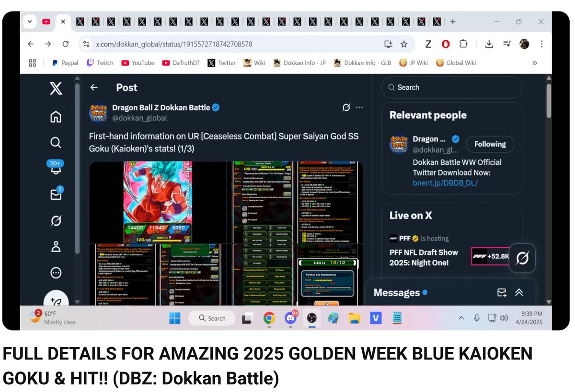Open clock showing 9:39 PM

point(530,318)
